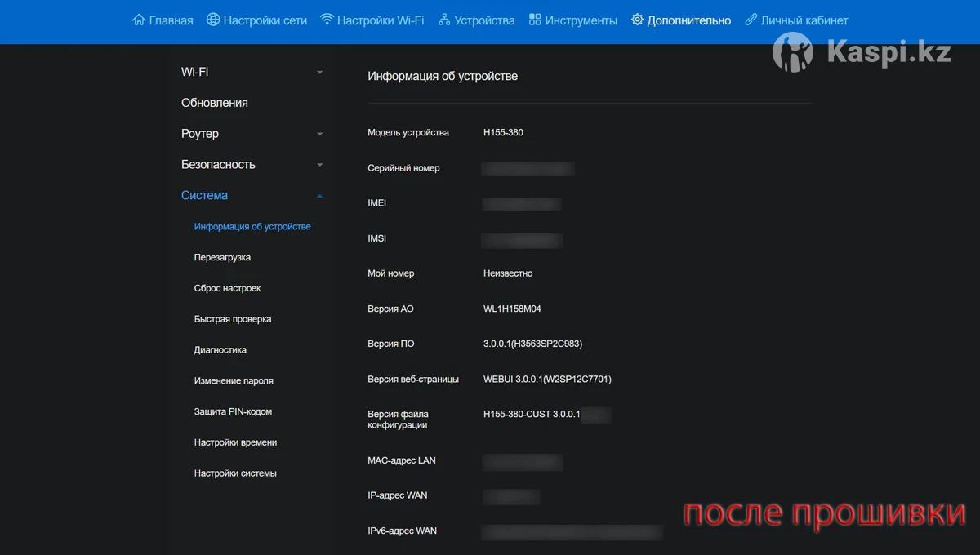
Task: Expand the Безопасность section arrow
Action: [319, 165]
